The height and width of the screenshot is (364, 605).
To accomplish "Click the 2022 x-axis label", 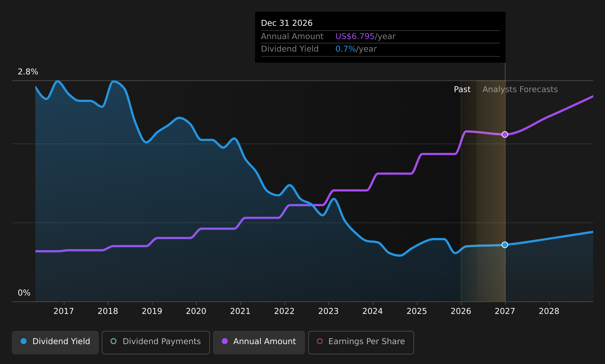I will pos(284,311).
